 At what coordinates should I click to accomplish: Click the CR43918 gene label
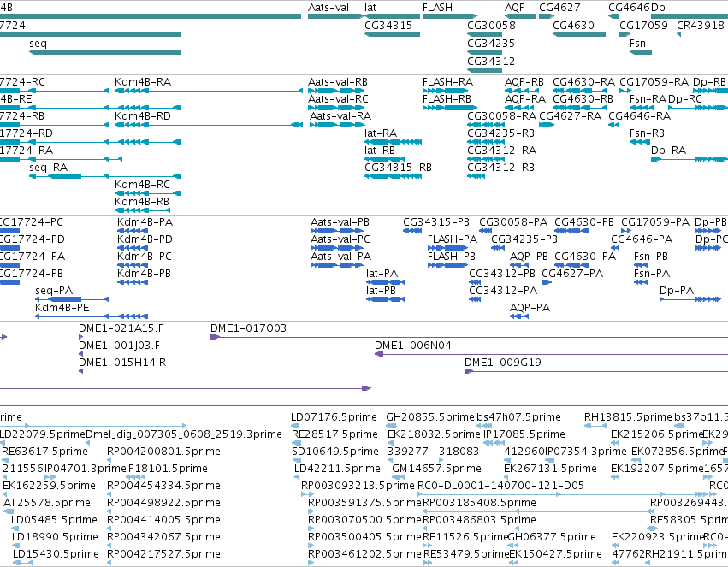tap(700, 26)
